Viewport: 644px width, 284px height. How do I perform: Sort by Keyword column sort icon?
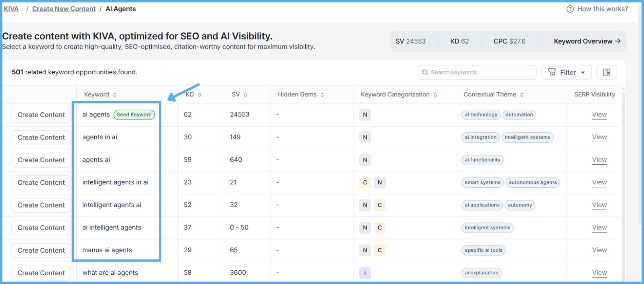point(115,95)
